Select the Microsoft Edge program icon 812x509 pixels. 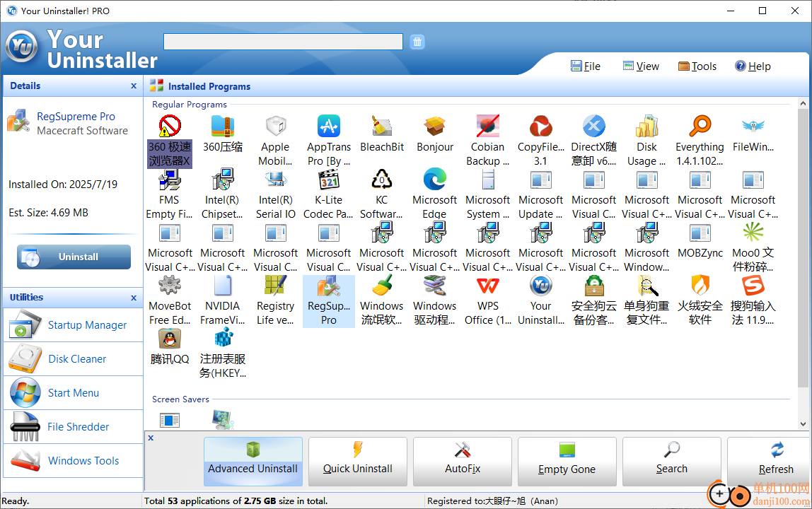coord(435,180)
